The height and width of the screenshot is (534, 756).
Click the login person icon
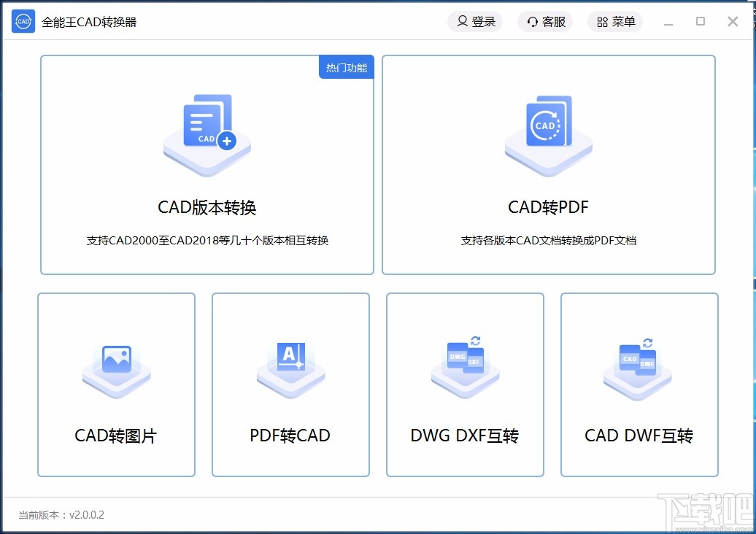pyautogui.click(x=461, y=22)
